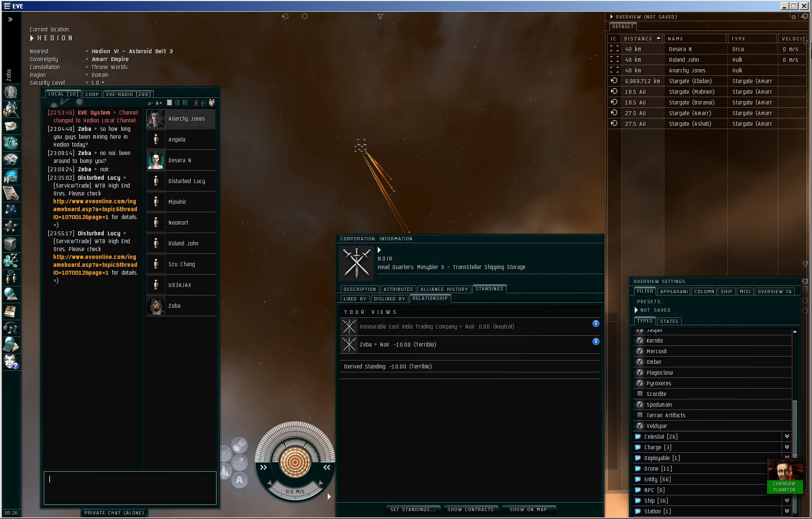Open the Corporation stars icon in sidebar
The width and height of the screenshot is (812, 519).
[x=11, y=226]
